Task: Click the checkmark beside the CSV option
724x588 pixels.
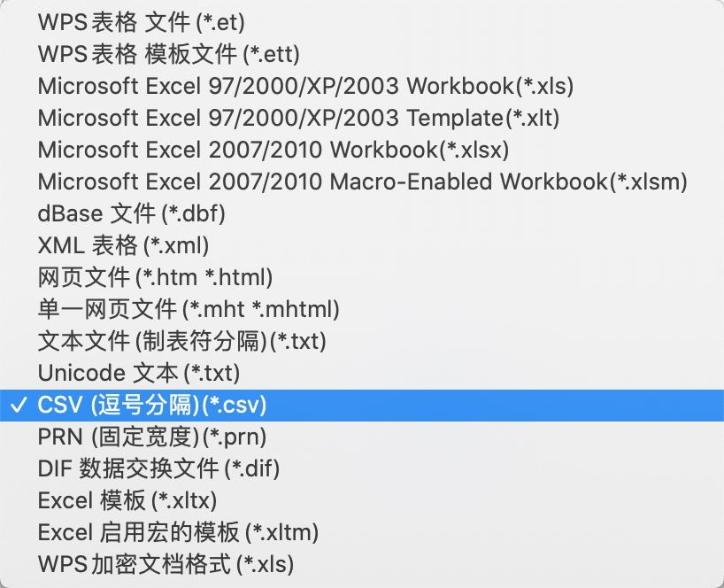Action: click(18, 405)
